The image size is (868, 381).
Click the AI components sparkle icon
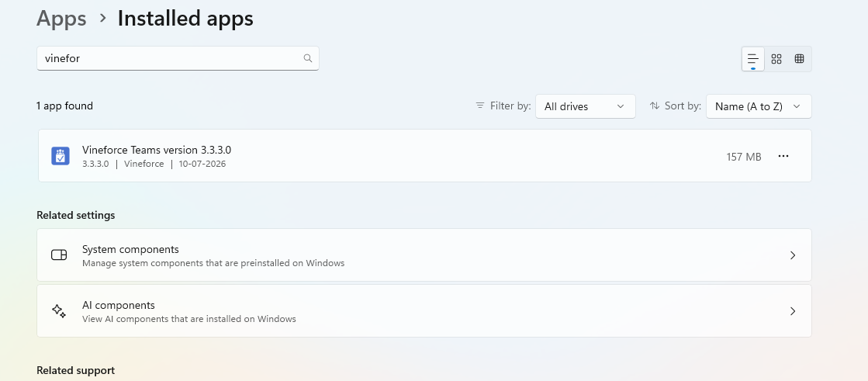click(x=59, y=310)
